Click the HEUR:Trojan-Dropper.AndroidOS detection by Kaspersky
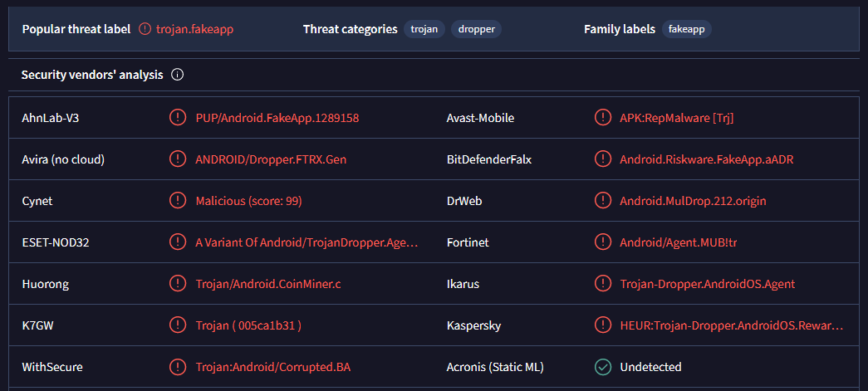The height and width of the screenshot is (391, 868). [732, 325]
